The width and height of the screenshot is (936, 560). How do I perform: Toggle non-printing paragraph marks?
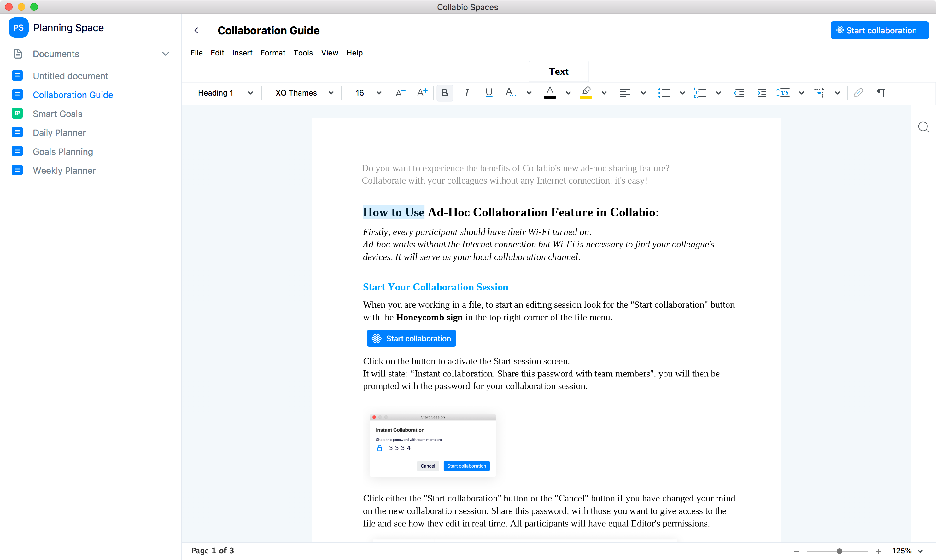(x=880, y=93)
